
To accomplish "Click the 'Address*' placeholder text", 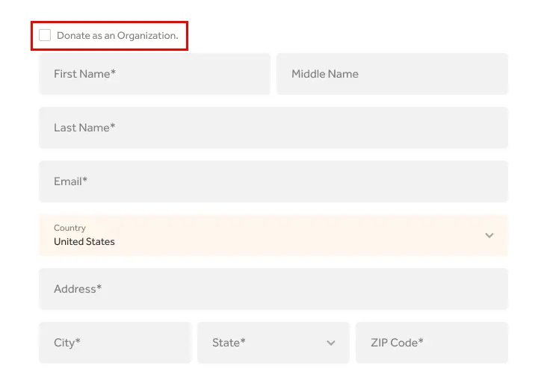I will 78,289.
